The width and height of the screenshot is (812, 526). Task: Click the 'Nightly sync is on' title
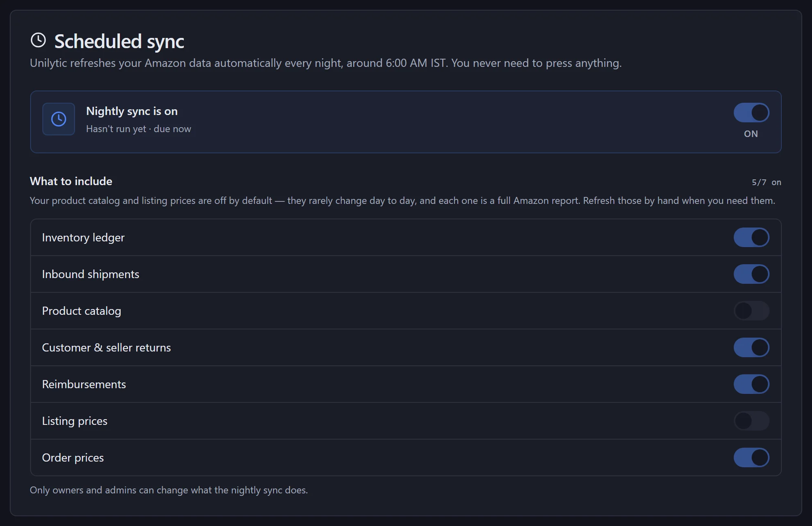pyautogui.click(x=132, y=111)
